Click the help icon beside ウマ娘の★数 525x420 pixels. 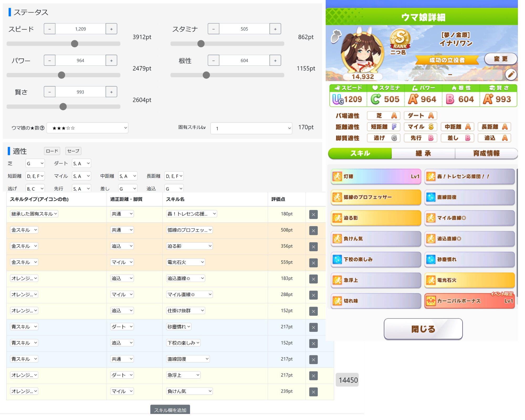click(42, 128)
